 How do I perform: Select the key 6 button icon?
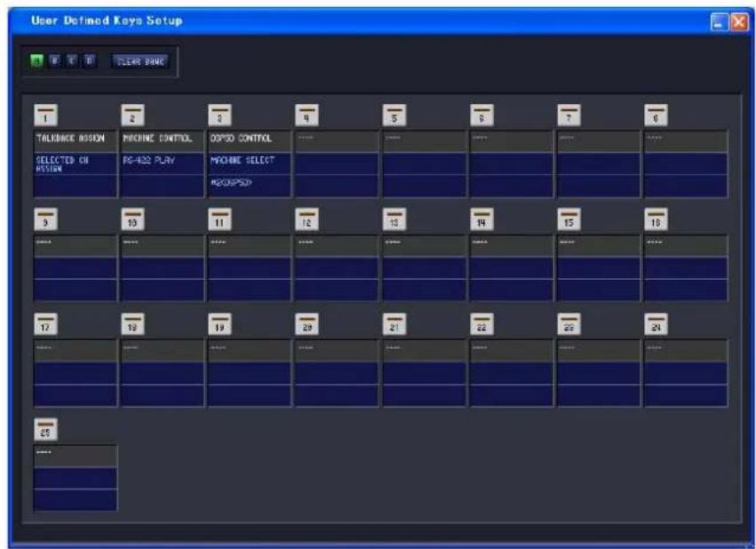[x=481, y=115]
